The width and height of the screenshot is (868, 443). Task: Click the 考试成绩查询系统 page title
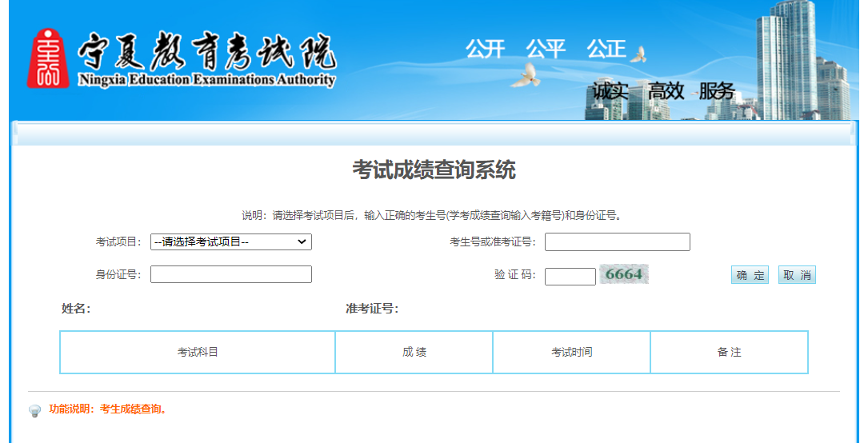click(434, 170)
